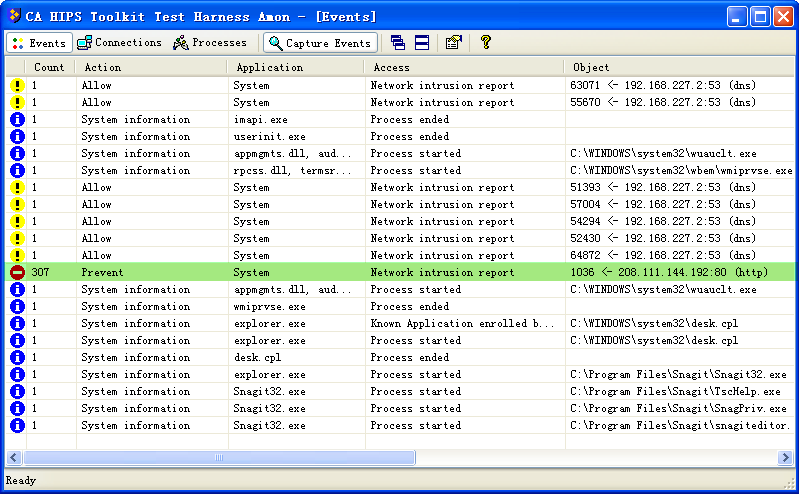The height and width of the screenshot is (494, 799).
Task: Select the userinit.exe application cell
Action: (270, 137)
